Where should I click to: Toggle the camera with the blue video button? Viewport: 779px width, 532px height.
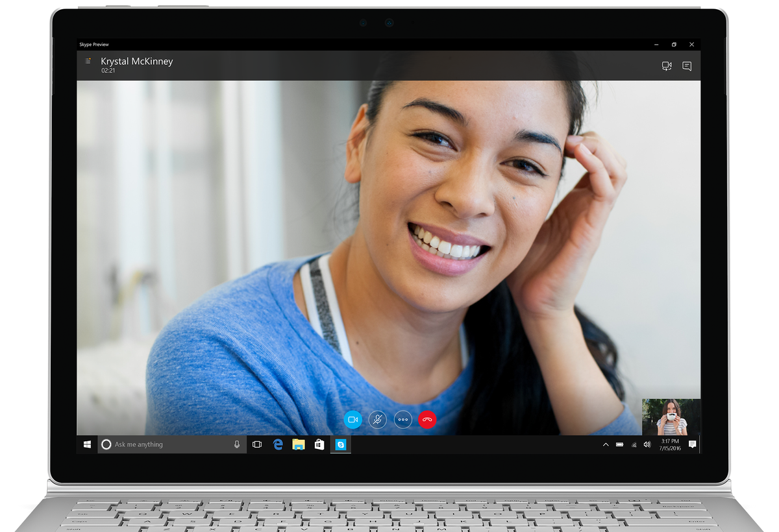point(353,420)
